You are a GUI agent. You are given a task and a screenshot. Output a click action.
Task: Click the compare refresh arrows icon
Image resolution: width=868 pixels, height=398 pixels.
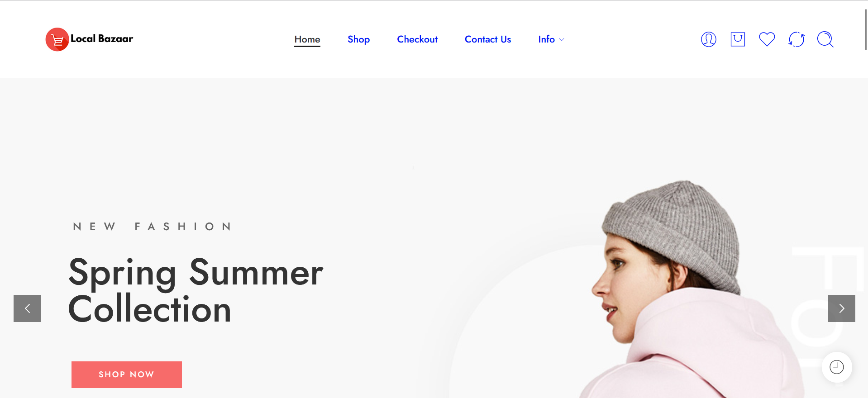(x=796, y=39)
